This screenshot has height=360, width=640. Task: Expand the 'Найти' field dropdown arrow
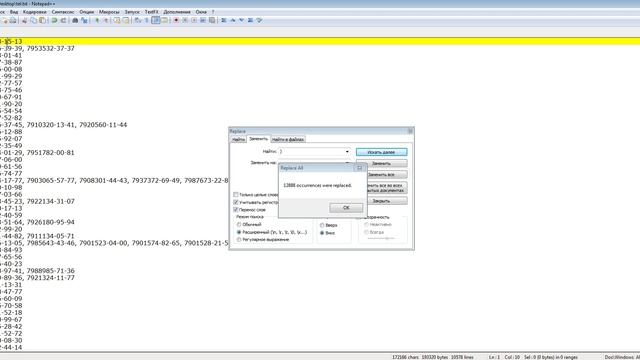(x=347, y=151)
